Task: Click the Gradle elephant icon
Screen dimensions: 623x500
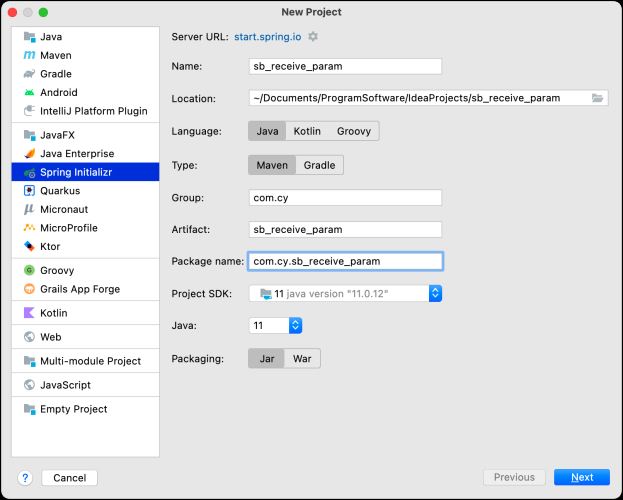Action: 29,74
